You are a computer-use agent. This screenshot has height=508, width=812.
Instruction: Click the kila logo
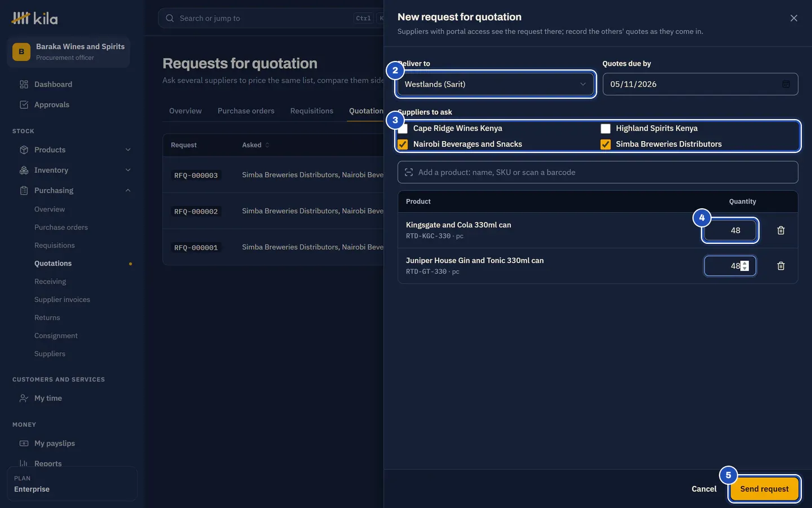(35, 19)
